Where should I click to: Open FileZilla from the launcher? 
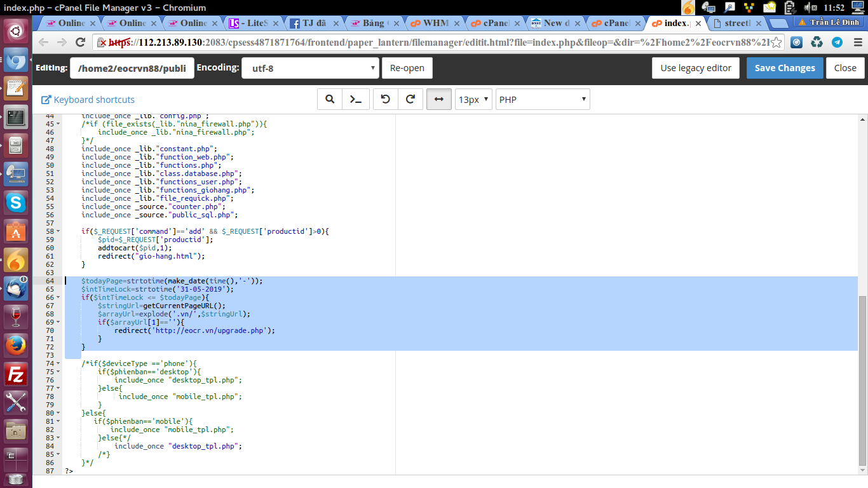coord(16,374)
